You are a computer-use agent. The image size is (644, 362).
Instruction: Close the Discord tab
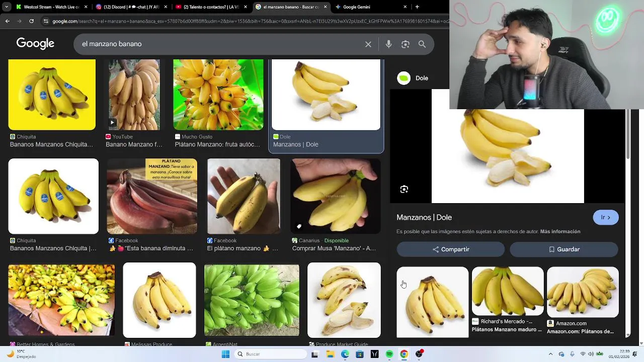coord(166,7)
